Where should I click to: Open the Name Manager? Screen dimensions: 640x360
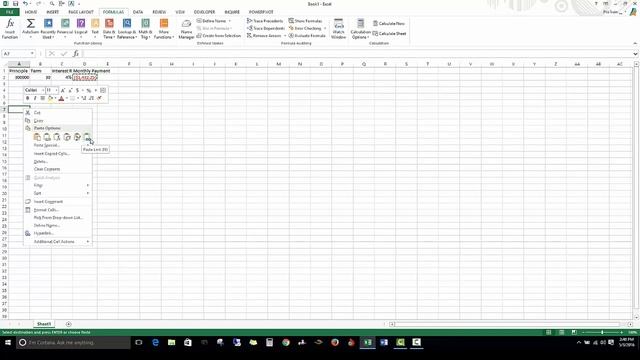(186, 29)
